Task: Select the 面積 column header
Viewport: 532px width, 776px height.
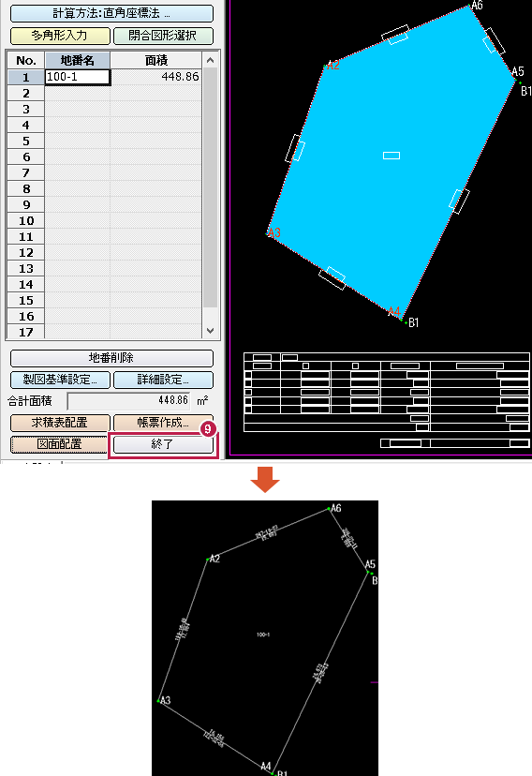Action: point(156,60)
